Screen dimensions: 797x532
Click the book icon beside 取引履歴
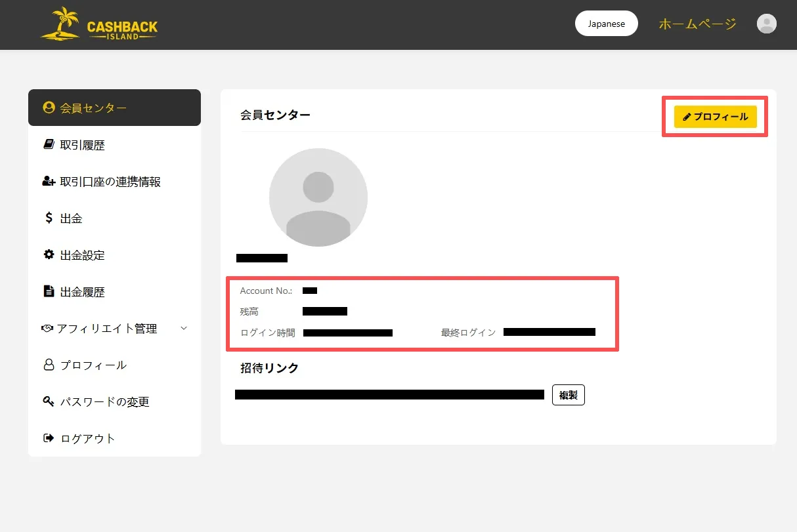[49, 145]
